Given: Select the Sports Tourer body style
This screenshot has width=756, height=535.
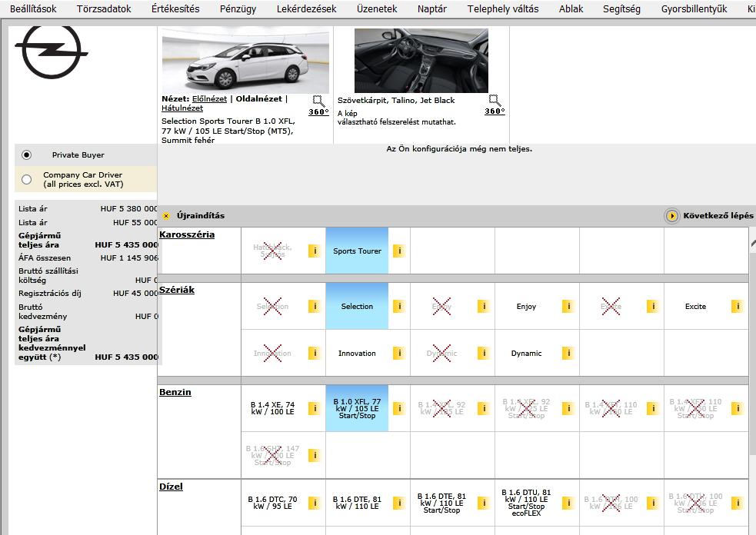Looking at the screenshot, I should (x=357, y=251).
